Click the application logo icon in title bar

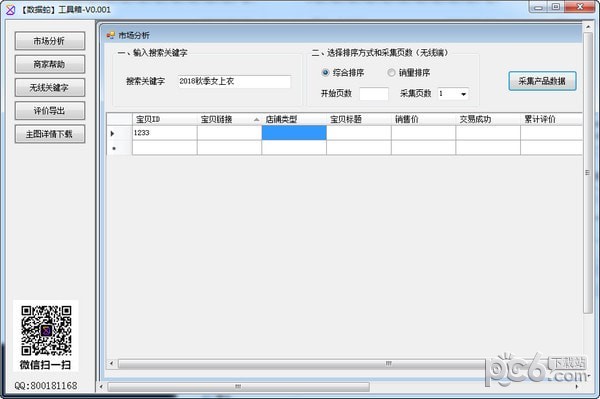(10, 9)
